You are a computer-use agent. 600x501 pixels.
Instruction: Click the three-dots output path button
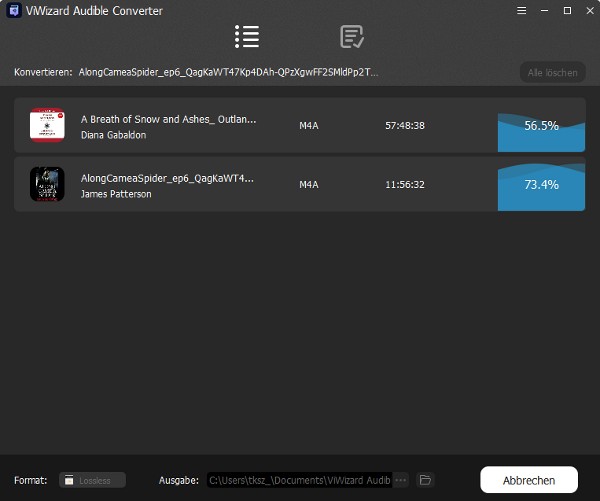point(401,480)
